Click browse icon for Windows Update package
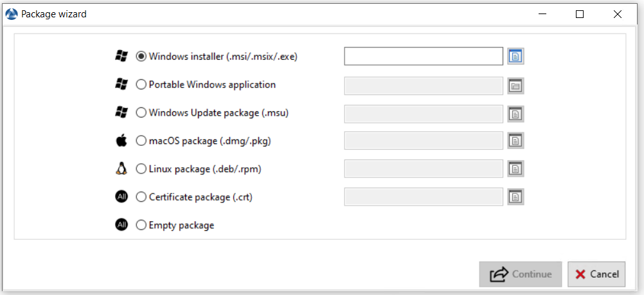The width and height of the screenshot is (644, 295). click(515, 114)
